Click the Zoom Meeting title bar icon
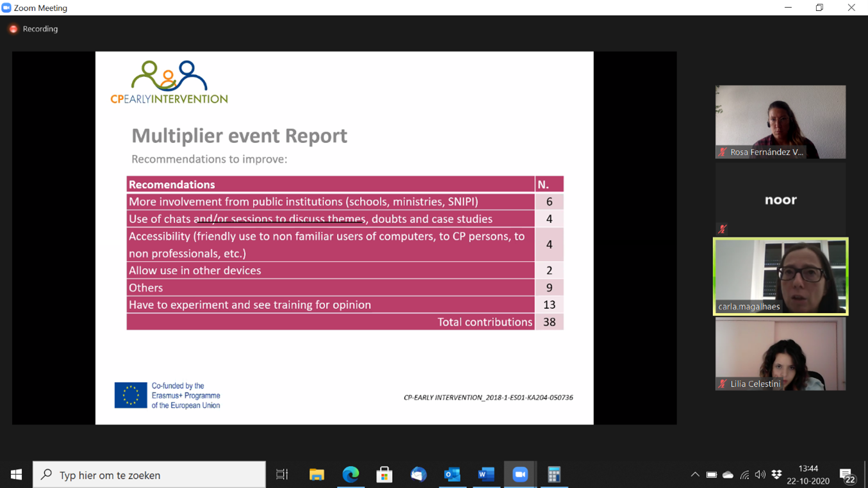 (6, 8)
